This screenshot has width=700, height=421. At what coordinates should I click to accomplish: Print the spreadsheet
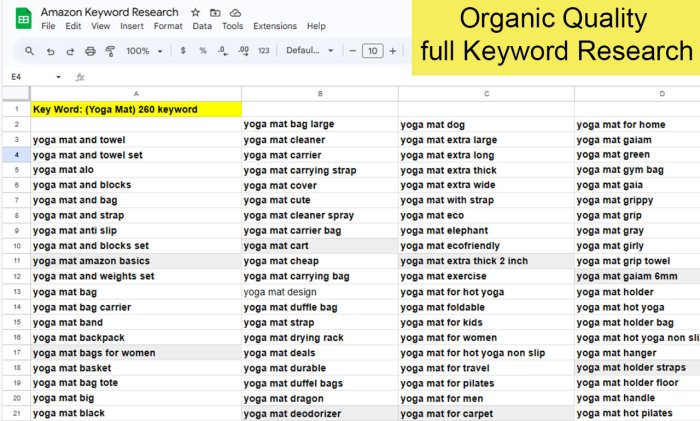tap(90, 51)
